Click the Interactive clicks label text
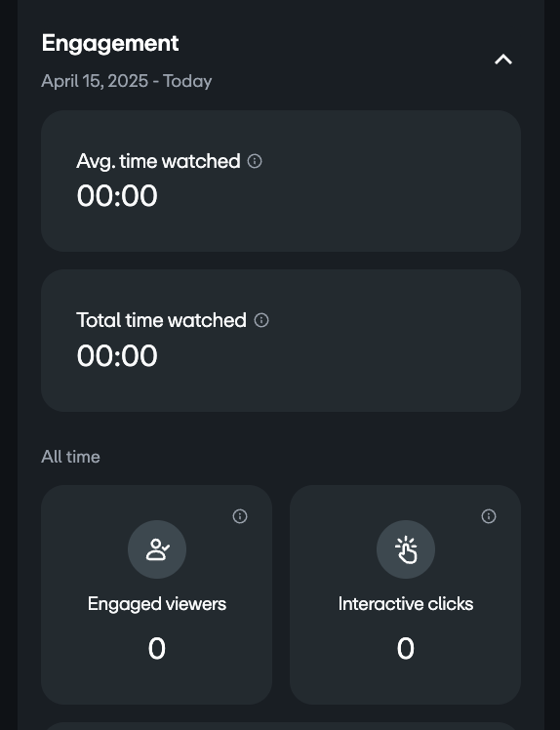This screenshot has width=560, height=730. (x=406, y=604)
